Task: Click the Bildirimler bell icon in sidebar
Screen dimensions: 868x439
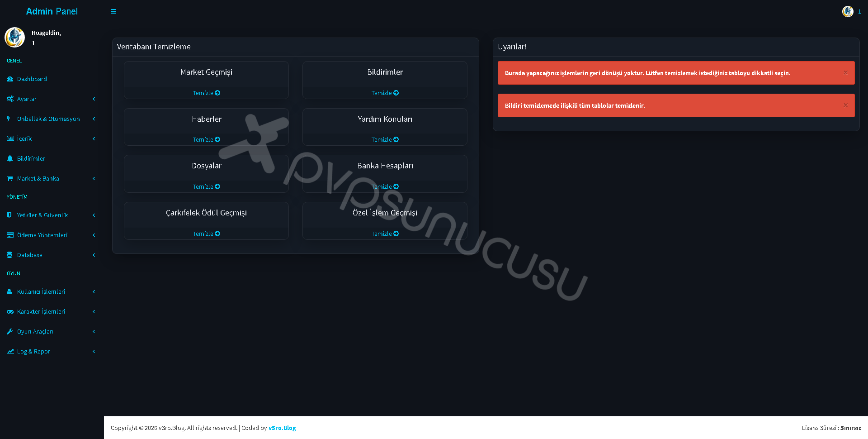Action: click(10, 159)
